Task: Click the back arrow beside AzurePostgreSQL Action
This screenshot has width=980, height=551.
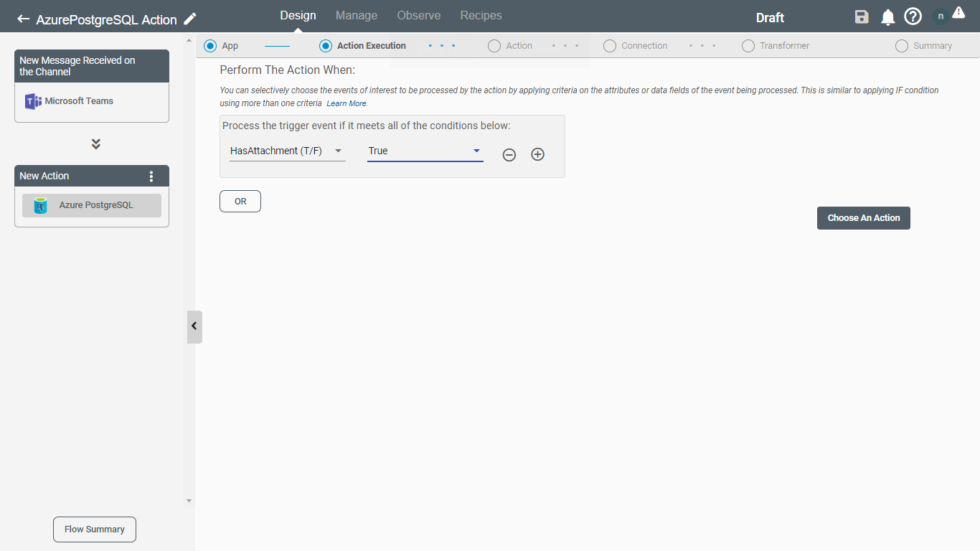Action: [x=24, y=19]
